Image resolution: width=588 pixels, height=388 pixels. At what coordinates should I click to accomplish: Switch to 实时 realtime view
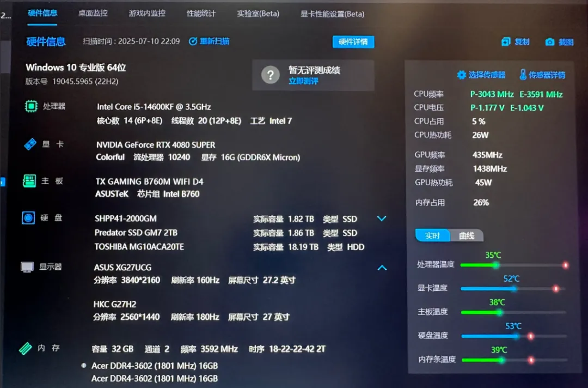click(x=432, y=235)
